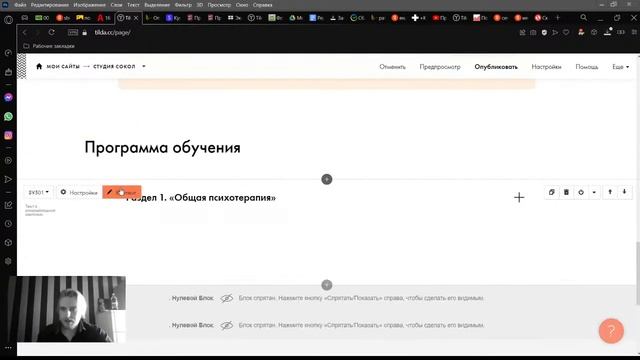Click the shield ad-blocker icon in address bar
Viewport: 640px width, 360px height.
pyautogui.click(x=544, y=32)
